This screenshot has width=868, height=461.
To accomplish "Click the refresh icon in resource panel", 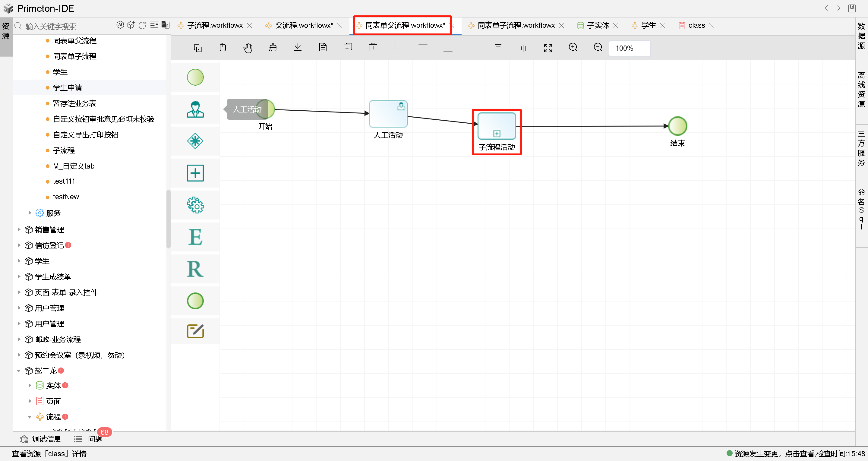I will 142,25.
